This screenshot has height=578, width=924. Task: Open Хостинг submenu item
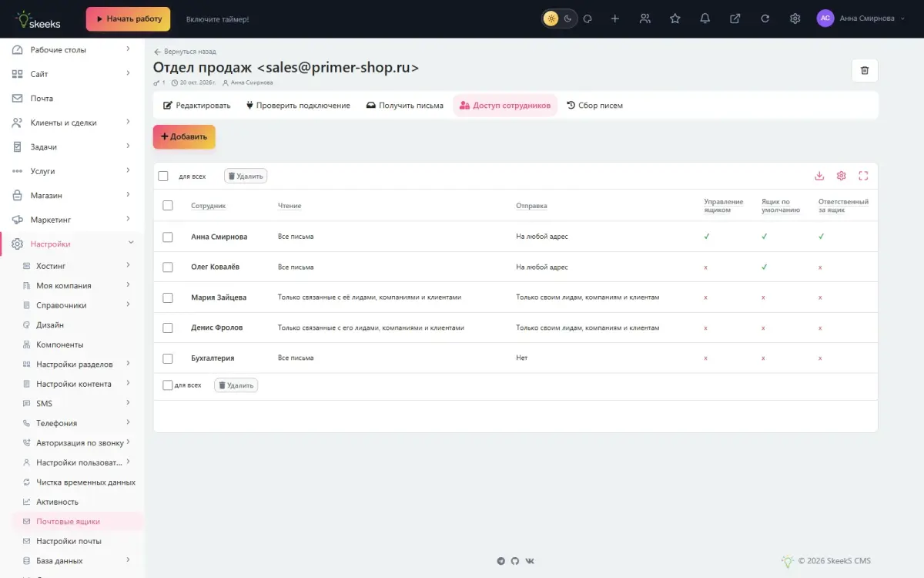click(77, 266)
